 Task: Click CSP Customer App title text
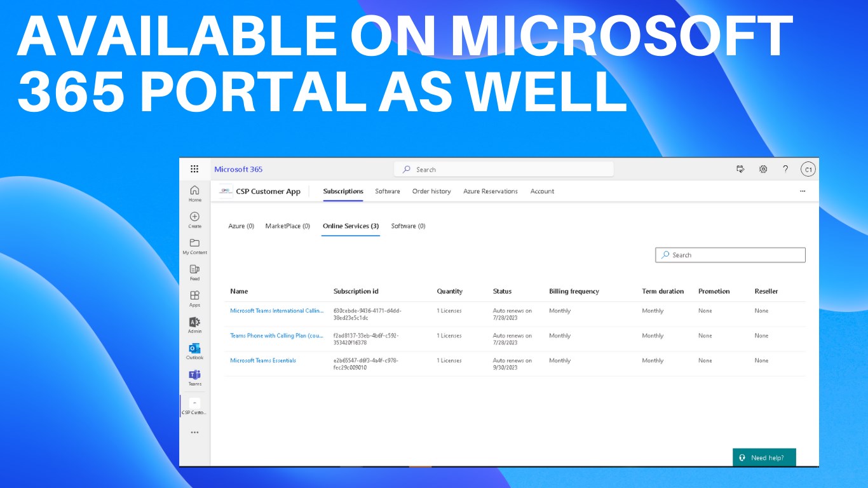[268, 191]
